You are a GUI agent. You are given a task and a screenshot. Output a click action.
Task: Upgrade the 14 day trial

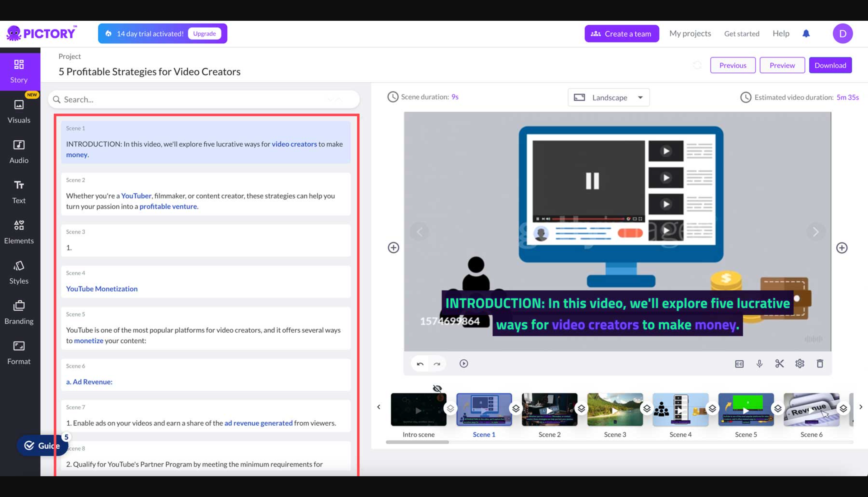pyautogui.click(x=205, y=33)
